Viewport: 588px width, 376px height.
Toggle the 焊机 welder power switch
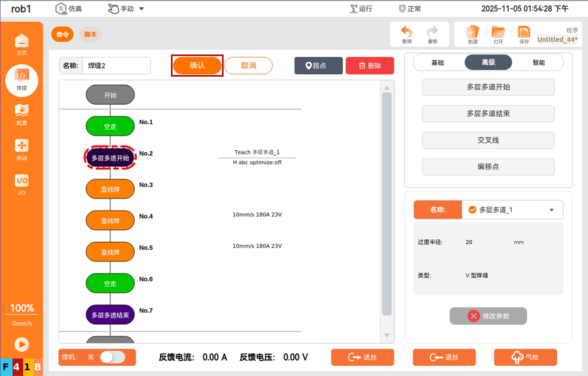pos(113,357)
